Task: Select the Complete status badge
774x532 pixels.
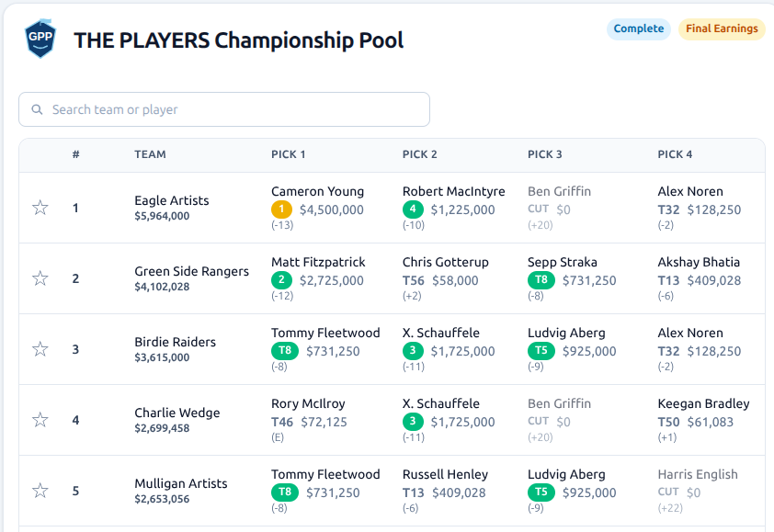Action: (638, 28)
